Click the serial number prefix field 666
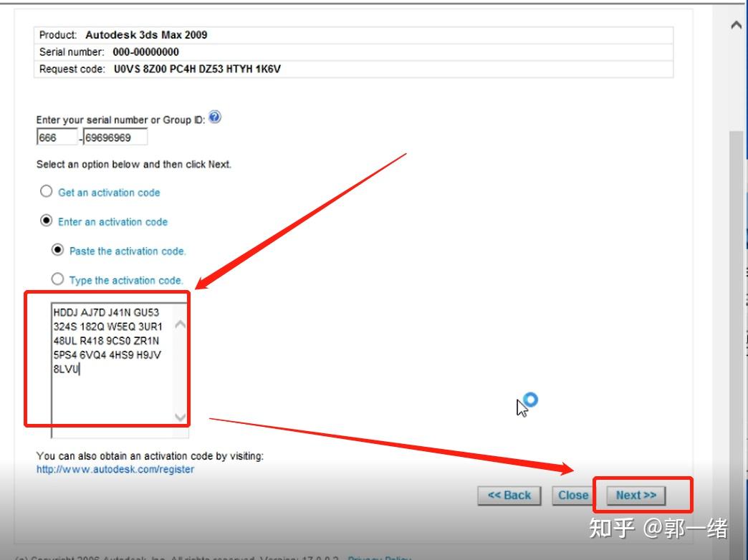 tap(57, 137)
